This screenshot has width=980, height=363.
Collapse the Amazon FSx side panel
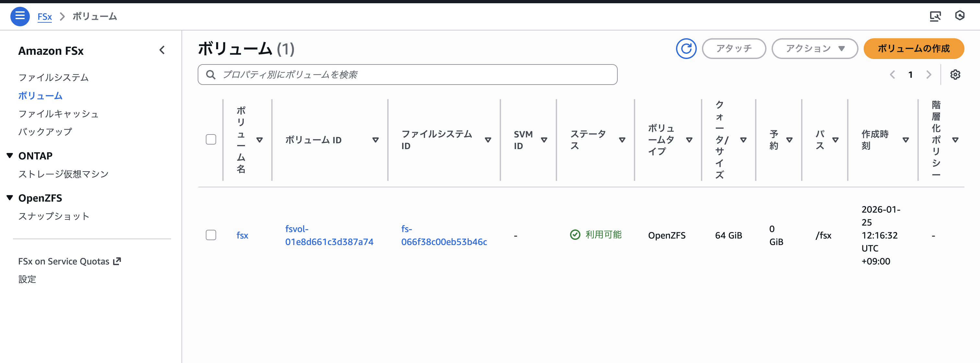point(162,50)
